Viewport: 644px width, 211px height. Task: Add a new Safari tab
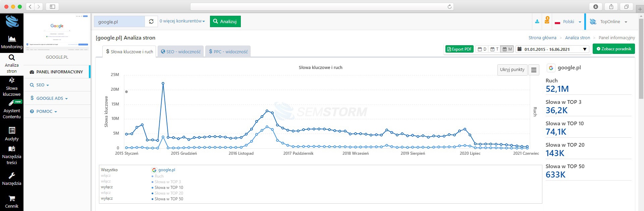click(640, 9)
